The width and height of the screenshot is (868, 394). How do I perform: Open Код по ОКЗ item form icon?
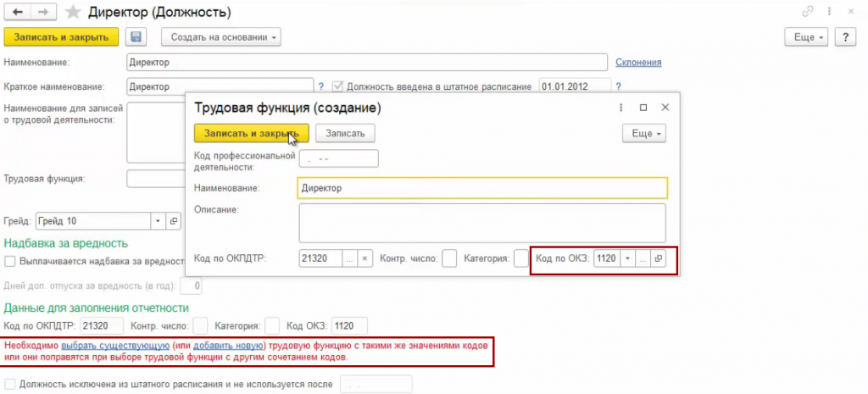pos(658,258)
